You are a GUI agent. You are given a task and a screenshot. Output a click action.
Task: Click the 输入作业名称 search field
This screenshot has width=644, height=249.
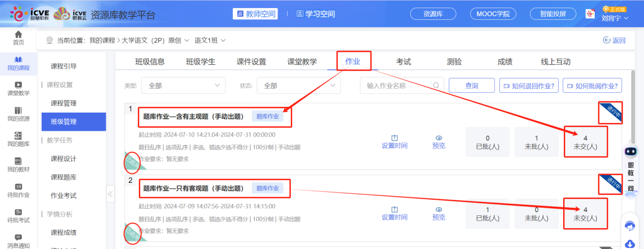click(x=396, y=86)
